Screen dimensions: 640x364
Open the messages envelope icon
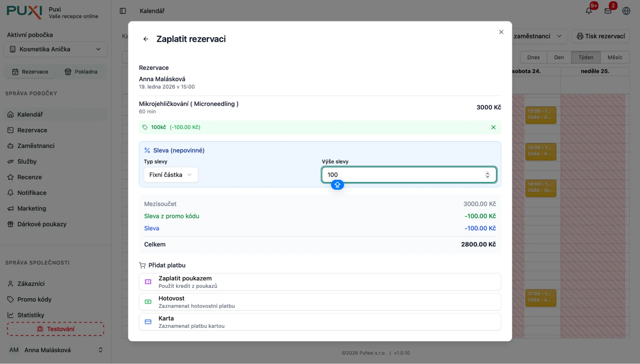pyautogui.click(x=608, y=11)
